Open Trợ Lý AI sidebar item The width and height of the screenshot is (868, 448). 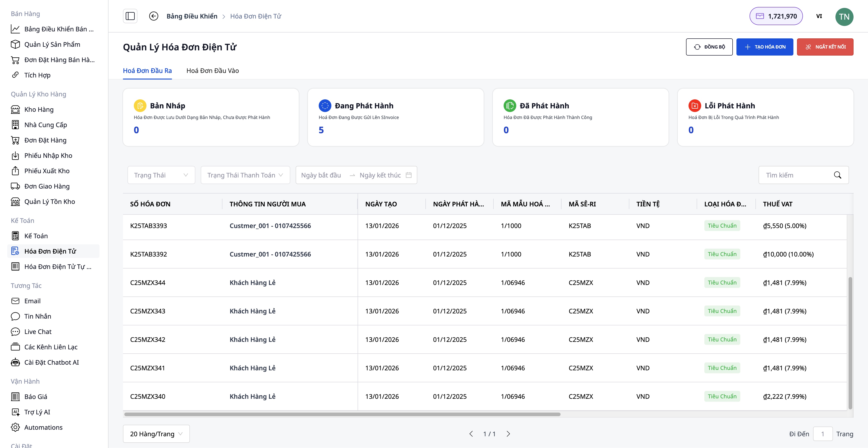37,412
